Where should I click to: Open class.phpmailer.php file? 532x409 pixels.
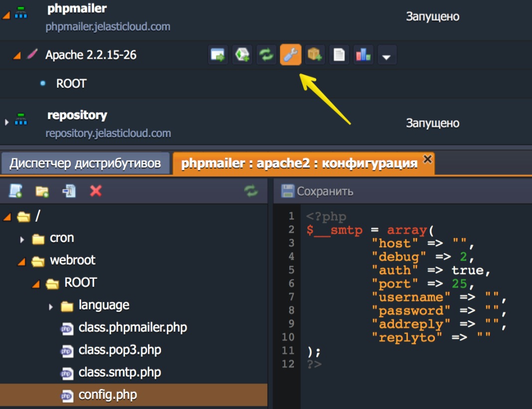pyautogui.click(x=133, y=328)
